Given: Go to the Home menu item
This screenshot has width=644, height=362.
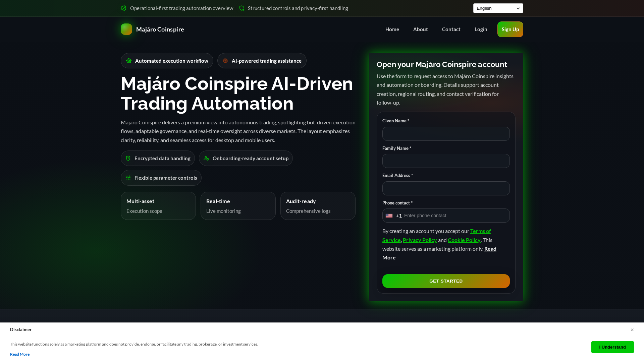Looking at the screenshot, I should (392, 29).
